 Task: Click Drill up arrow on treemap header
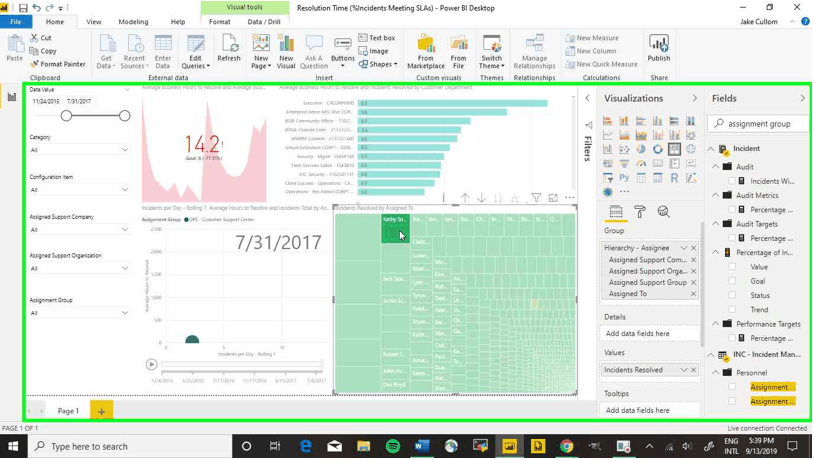465,197
